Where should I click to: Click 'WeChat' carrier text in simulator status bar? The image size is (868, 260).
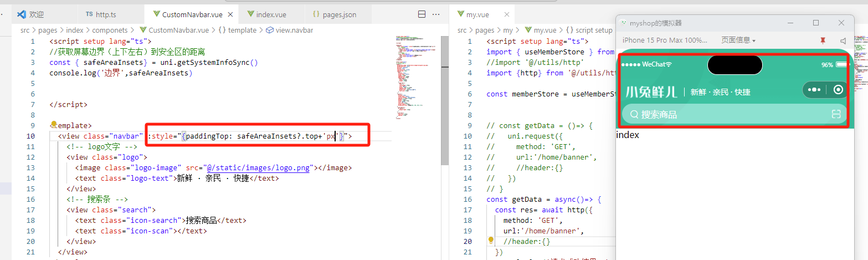653,65
